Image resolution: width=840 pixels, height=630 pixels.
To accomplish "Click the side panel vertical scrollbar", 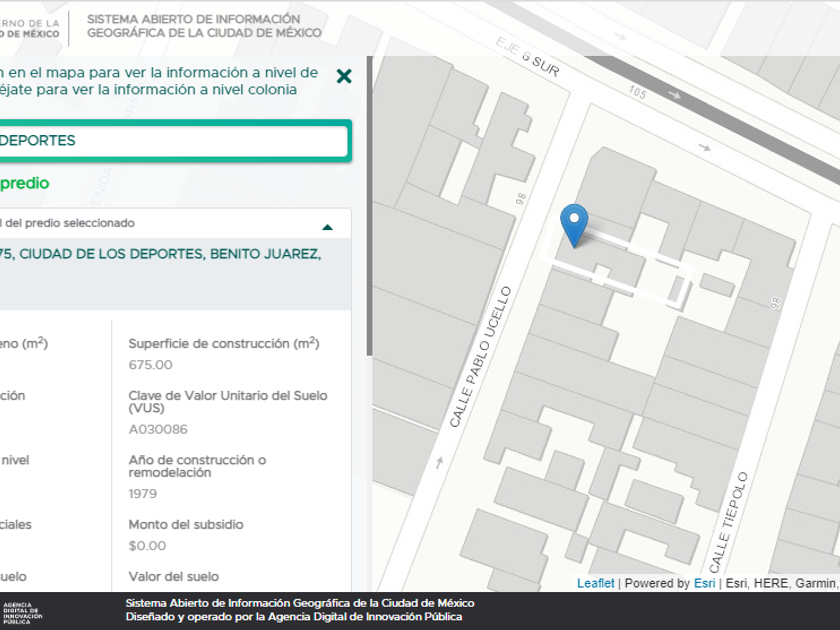I will pyautogui.click(x=369, y=206).
